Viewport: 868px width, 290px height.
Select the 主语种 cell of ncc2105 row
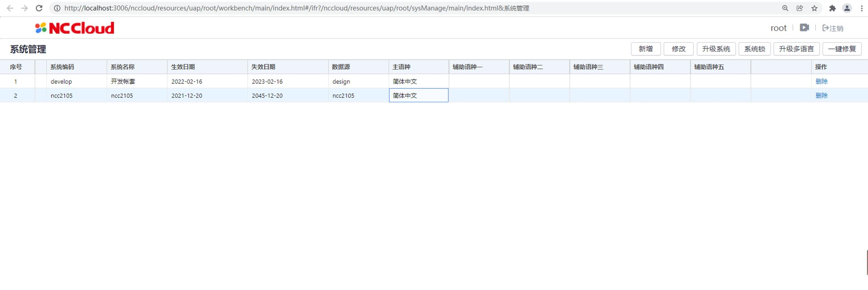[x=419, y=95]
